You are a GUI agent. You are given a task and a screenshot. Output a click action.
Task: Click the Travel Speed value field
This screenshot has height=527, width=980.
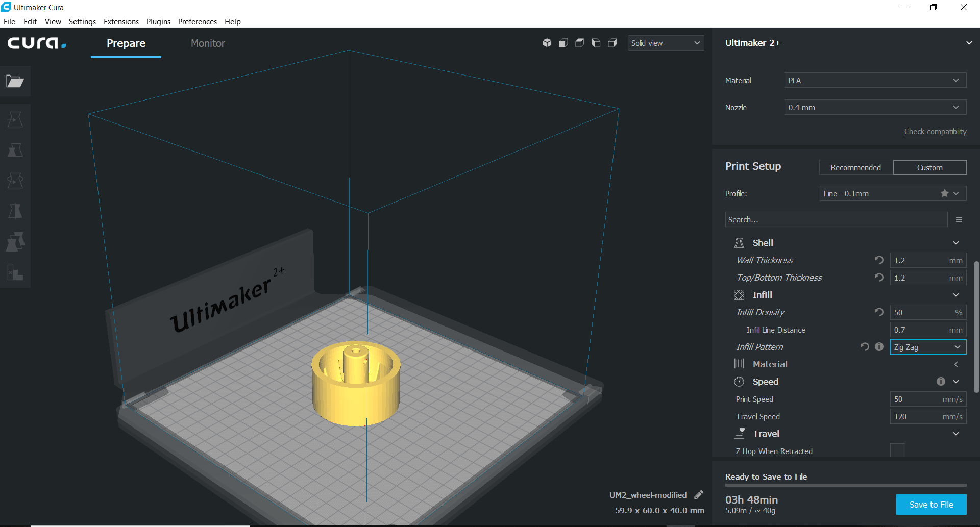[928, 416]
